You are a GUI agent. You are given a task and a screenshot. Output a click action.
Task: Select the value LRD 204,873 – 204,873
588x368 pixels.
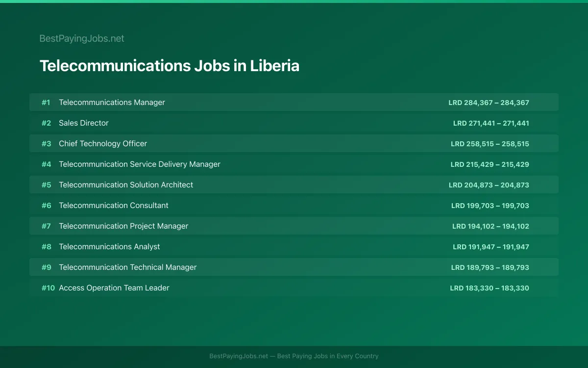489,185
